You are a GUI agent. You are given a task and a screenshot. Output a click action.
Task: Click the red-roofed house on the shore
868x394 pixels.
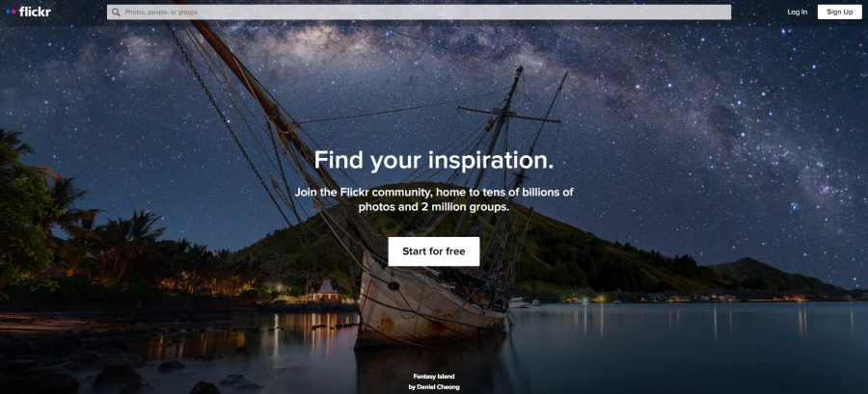(x=327, y=292)
